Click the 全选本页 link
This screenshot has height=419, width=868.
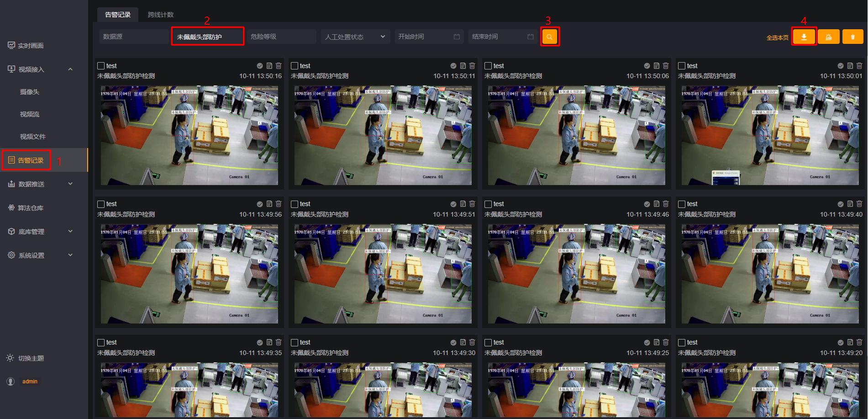click(777, 37)
